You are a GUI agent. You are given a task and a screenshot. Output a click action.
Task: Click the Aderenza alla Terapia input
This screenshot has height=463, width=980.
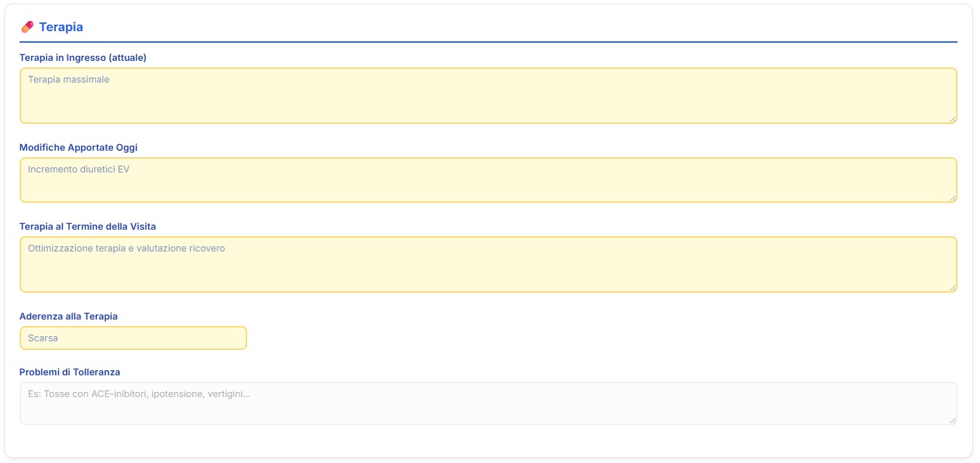pos(133,338)
